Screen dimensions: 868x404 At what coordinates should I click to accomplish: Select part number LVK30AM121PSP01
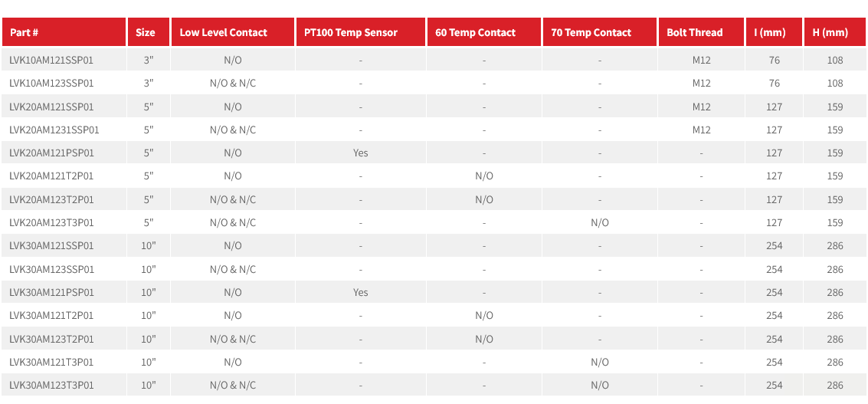click(x=51, y=292)
